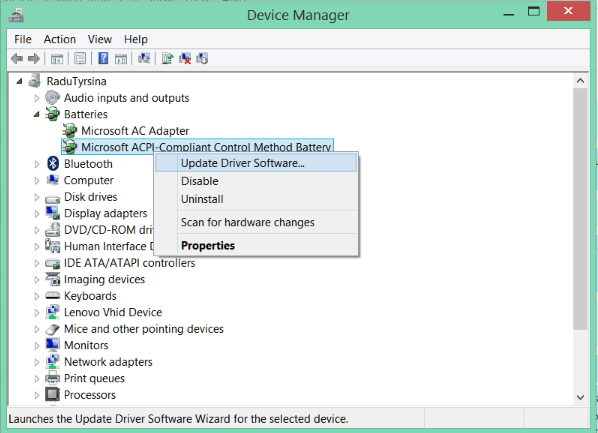Expand the Computer node
Viewport: 598px width, 433px height.
(37, 180)
